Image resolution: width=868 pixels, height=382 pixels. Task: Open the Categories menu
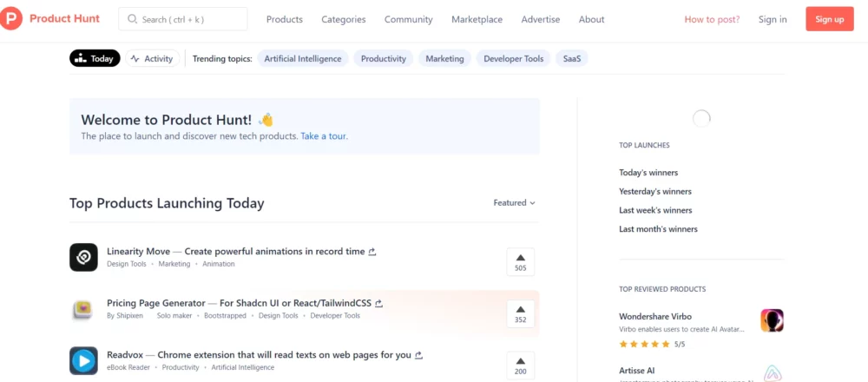click(344, 19)
